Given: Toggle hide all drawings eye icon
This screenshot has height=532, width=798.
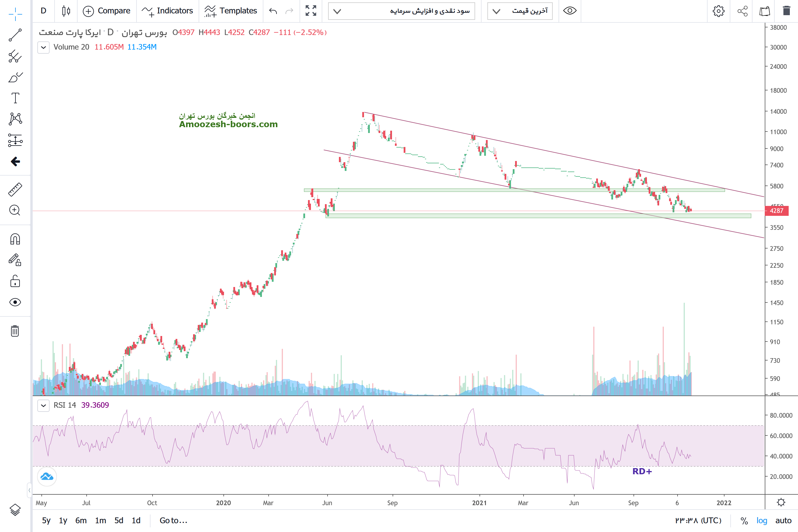Looking at the screenshot, I should pyautogui.click(x=15, y=302).
